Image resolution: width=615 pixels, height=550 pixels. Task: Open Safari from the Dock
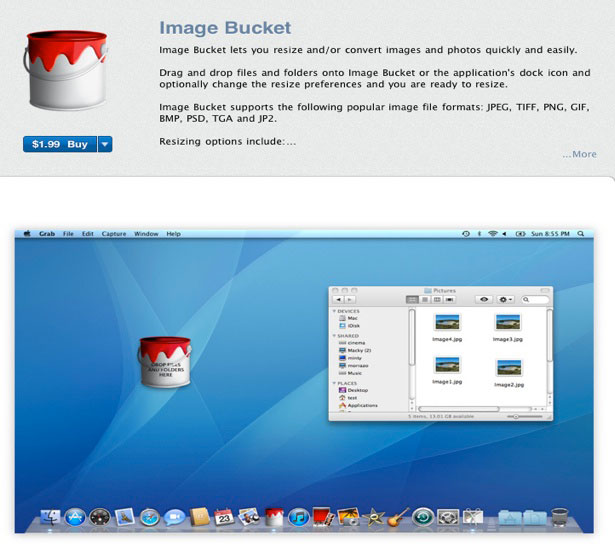[149, 517]
